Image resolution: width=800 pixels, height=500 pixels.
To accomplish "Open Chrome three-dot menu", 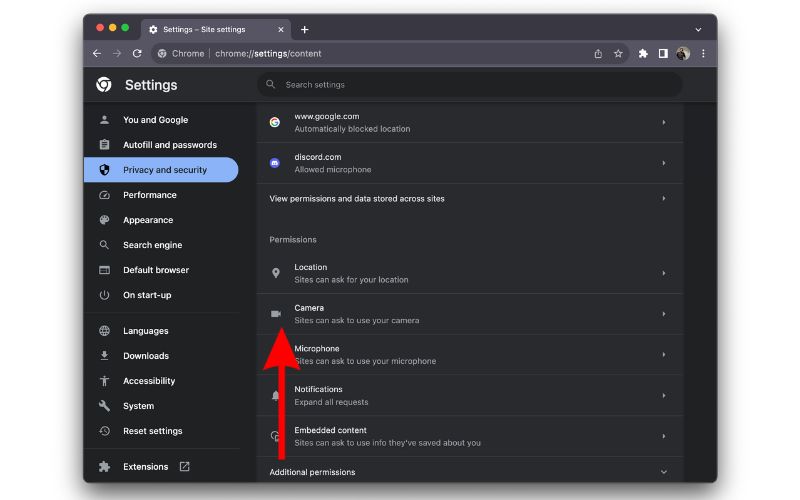I will (x=703, y=54).
